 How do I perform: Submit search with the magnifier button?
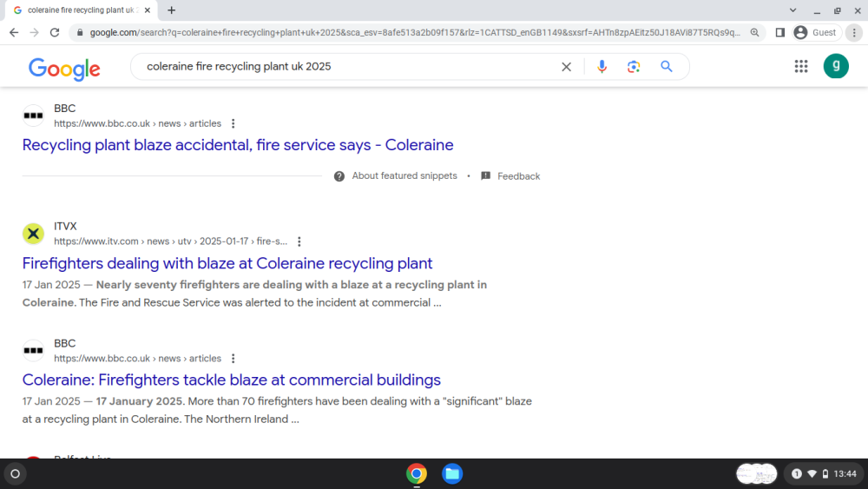(667, 67)
